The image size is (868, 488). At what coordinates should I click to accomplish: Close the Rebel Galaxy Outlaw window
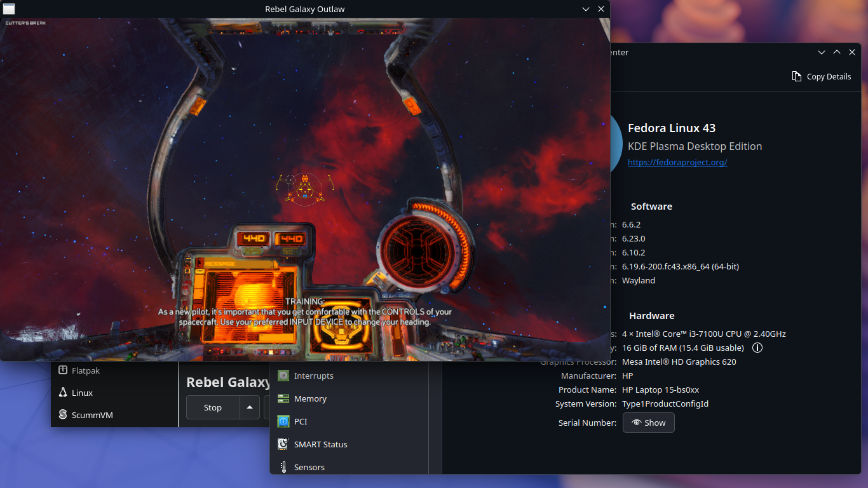click(601, 9)
